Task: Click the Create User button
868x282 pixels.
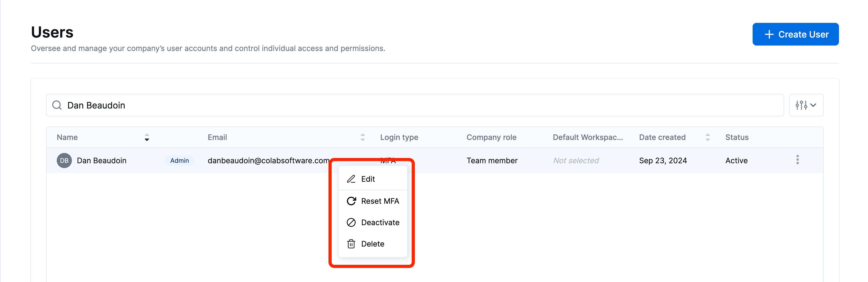Action: 795,34
